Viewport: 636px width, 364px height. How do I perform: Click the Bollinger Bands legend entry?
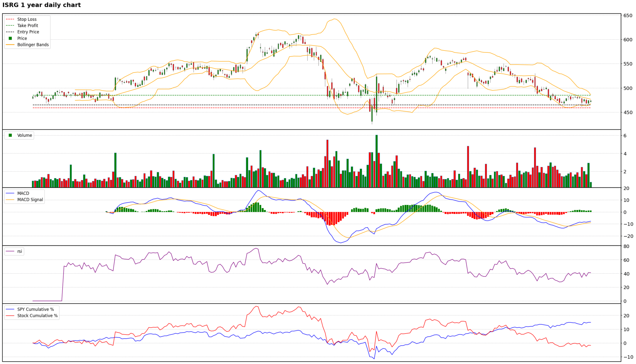pos(33,45)
